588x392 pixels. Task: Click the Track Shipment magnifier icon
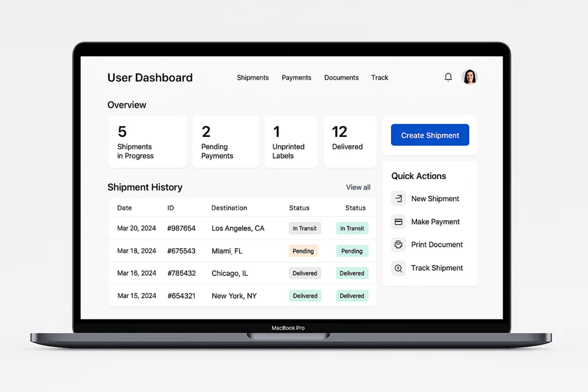pyautogui.click(x=398, y=268)
